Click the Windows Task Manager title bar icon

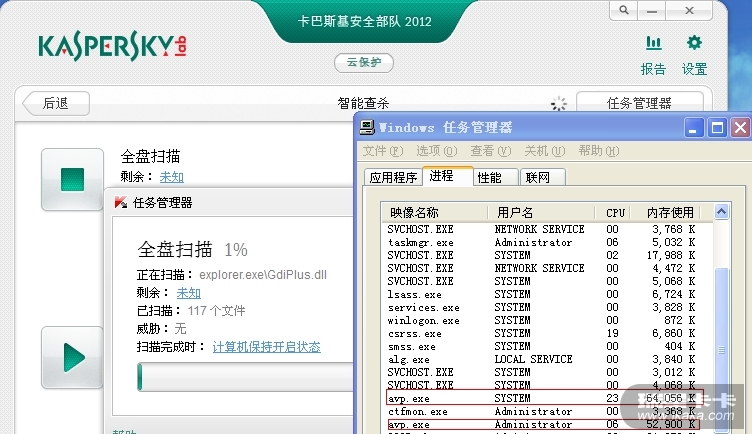click(x=367, y=127)
